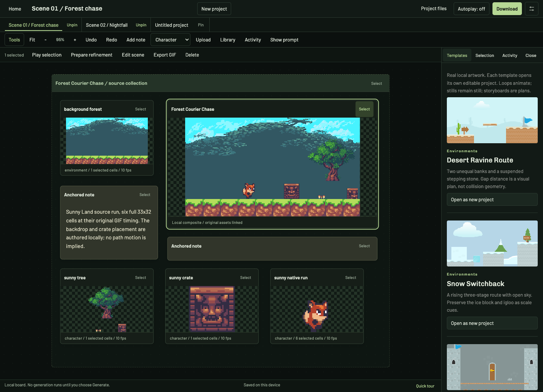Open the Untitled project tab
Image resolution: width=543 pixels, height=392 pixels.
point(172,25)
